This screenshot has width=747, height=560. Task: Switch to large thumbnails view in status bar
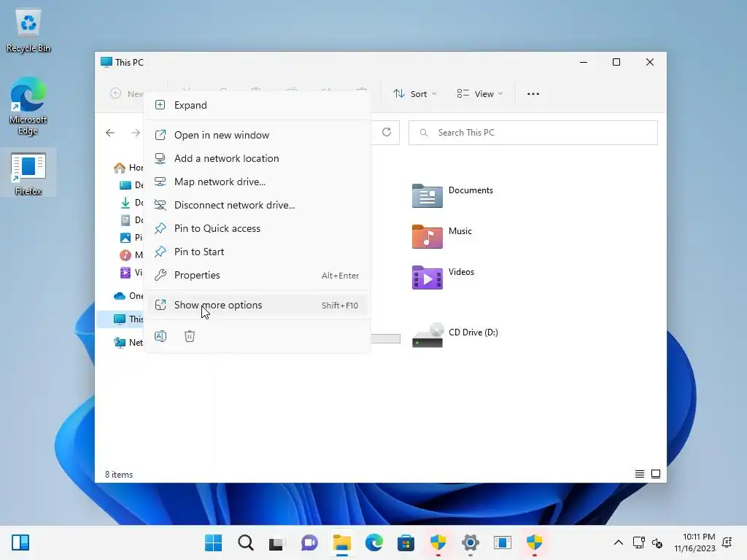pyautogui.click(x=656, y=474)
